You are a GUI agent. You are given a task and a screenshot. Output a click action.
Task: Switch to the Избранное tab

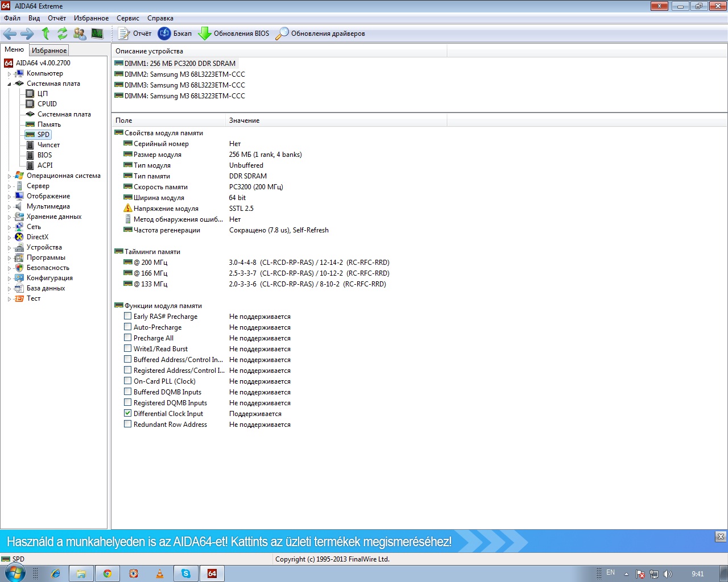[x=49, y=51]
